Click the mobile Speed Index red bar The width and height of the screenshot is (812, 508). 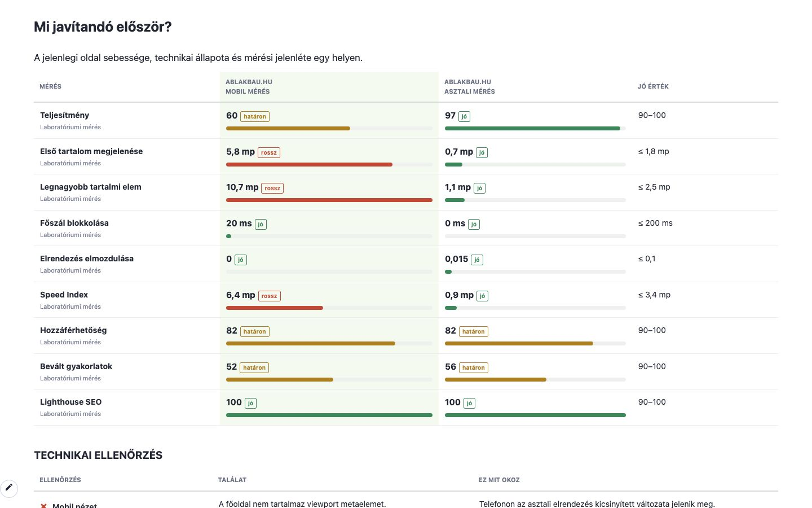(x=275, y=308)
